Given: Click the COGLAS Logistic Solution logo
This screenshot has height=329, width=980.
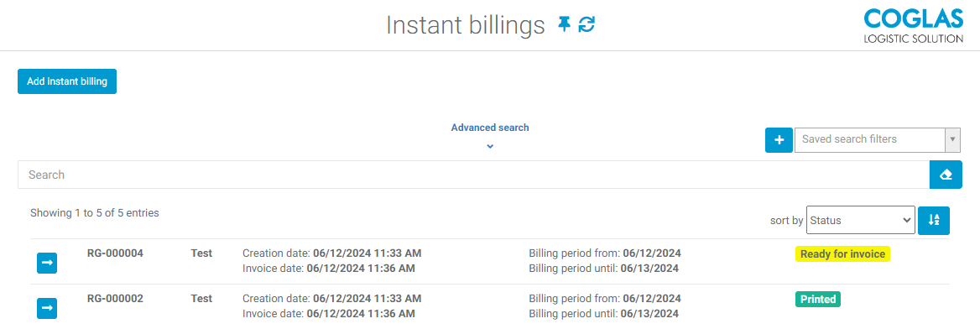Looking at the screenshot, I should point(913,25).
